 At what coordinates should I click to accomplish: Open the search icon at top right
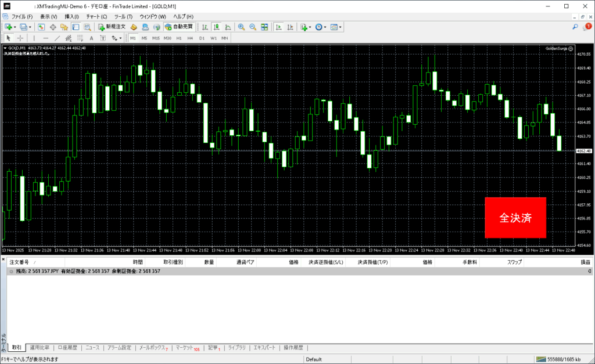(575, 27)
